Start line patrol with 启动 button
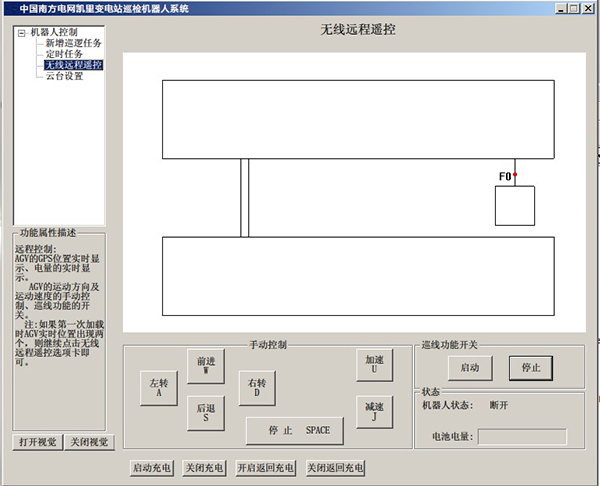Viewport: 600px width, 486px height. [x=470, y=368]
